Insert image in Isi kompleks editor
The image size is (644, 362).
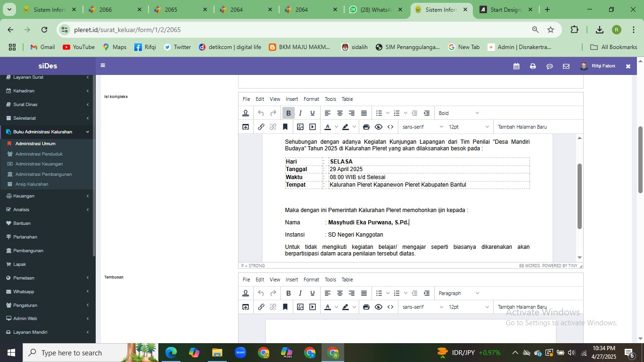coord(300,127)
